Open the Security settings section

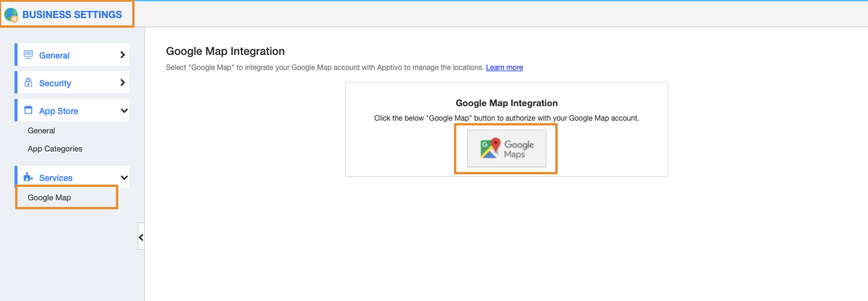point(55,83)
